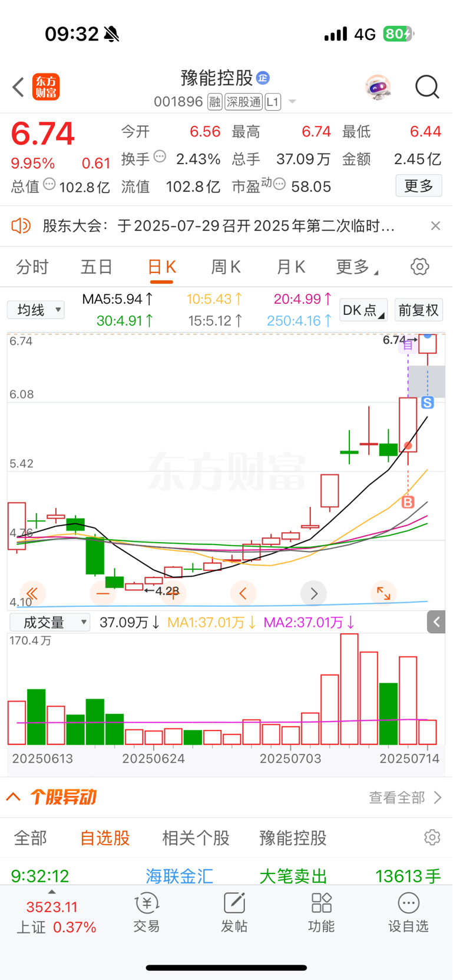Open 查看全部 for stock alerts
The height and width of the screenshot is (980, 453).
(x=405, y=798)
